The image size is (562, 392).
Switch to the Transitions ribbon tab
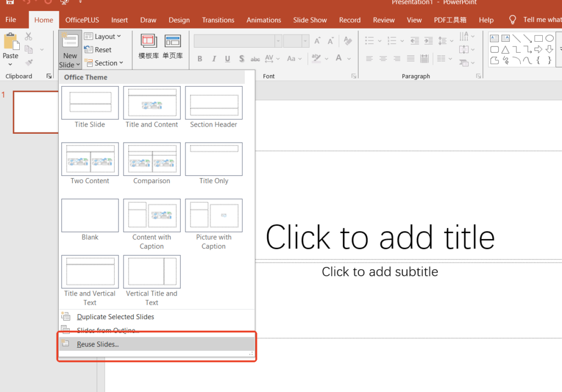218,20
